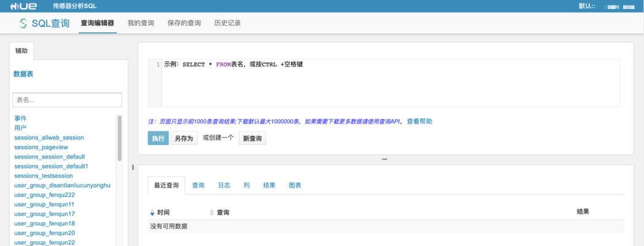Select table user_group_fenqun20
The height and width of the screenshot is (246, 644).
[44, 233]
